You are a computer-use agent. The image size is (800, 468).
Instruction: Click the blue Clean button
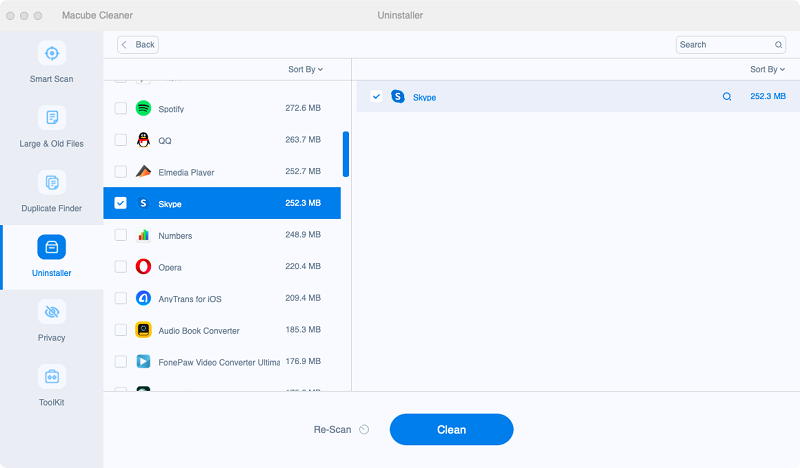tap(452, 429)
